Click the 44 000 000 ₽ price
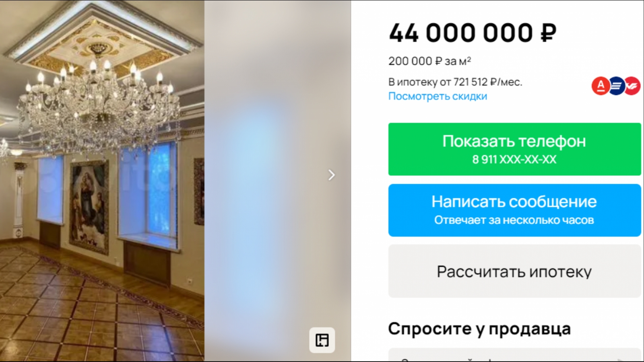644x362 pixels. click(x=473, y=33)
